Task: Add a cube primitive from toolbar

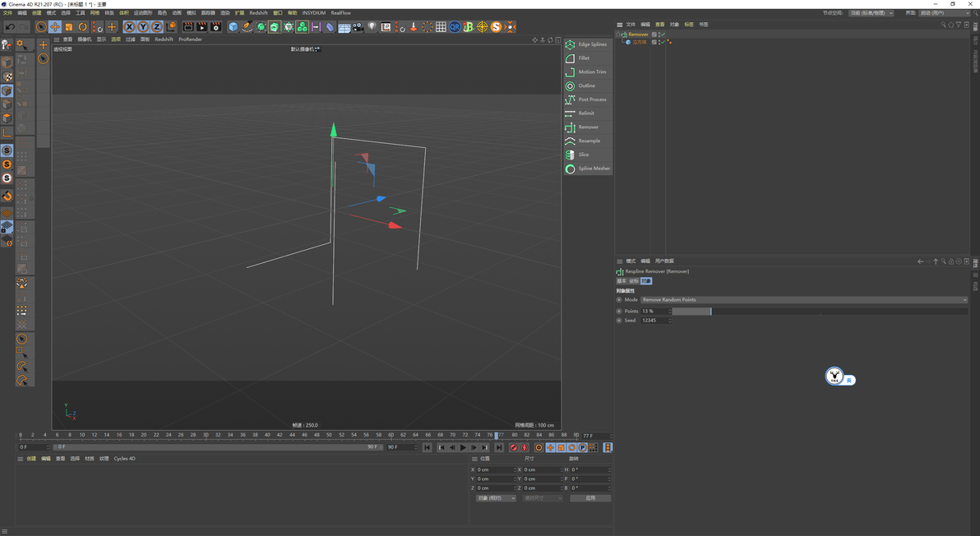Action: pos(233,27)
